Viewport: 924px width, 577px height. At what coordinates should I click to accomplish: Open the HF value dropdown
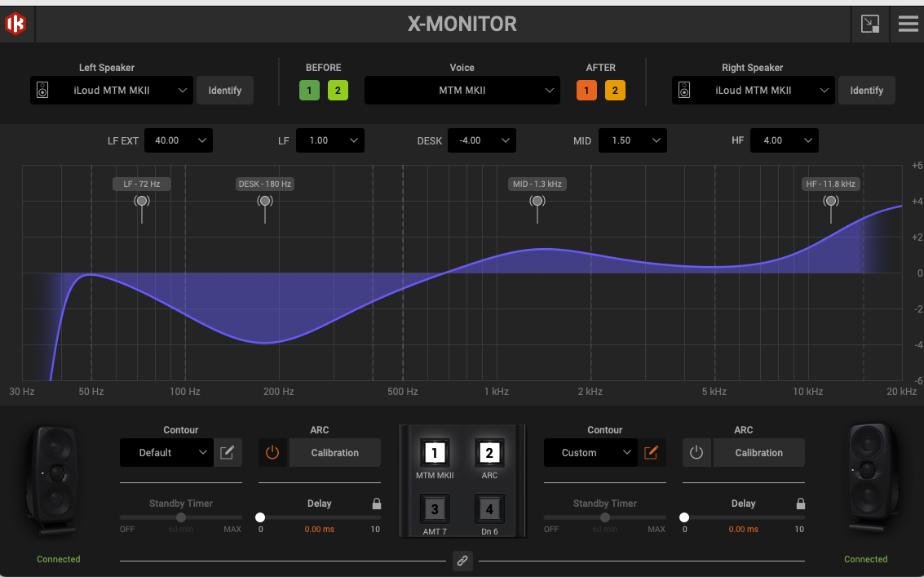(x=785, y=140)
